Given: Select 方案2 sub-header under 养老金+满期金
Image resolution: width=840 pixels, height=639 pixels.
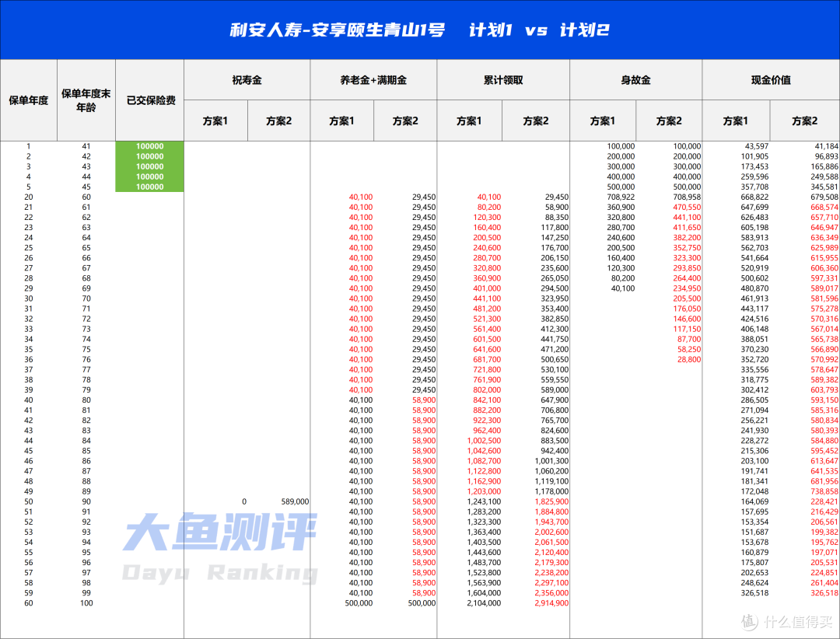Looking at the screenshot, I should (405, 121).
